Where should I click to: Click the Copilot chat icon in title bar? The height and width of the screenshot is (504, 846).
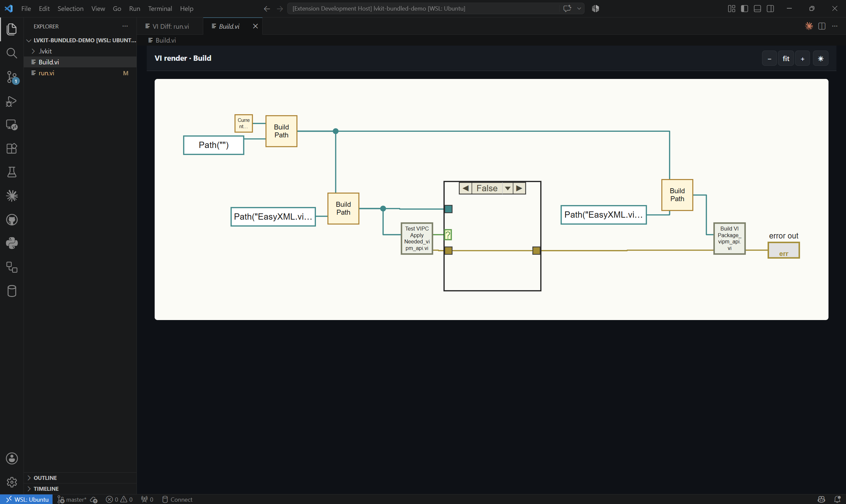click(567, 9)
